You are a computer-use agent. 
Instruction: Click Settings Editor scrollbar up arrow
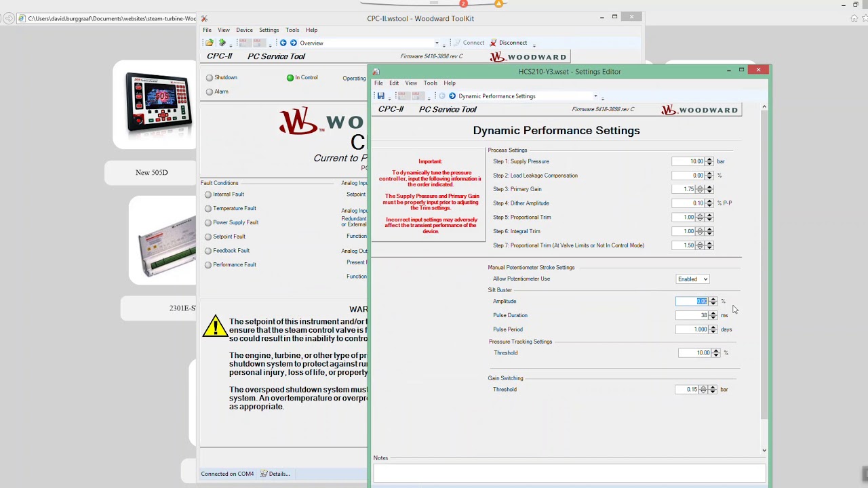click(x=764, y=107)
